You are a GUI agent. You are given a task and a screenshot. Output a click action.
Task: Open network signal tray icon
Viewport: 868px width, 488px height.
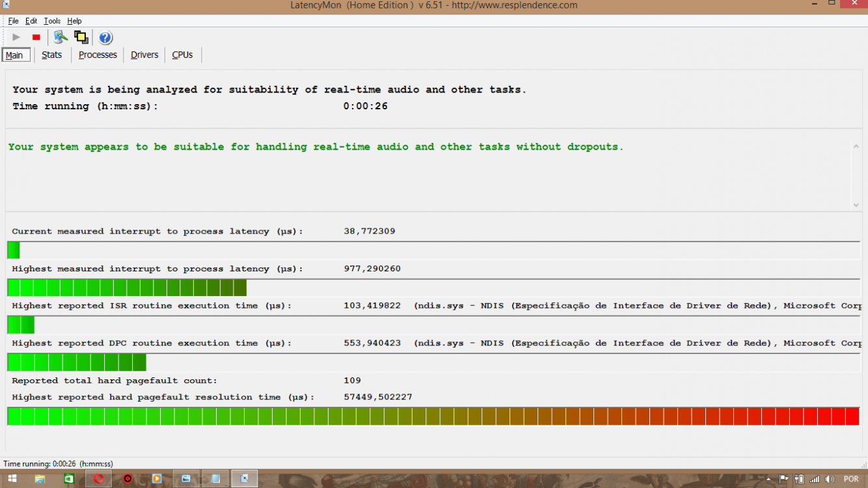[815, 480]
